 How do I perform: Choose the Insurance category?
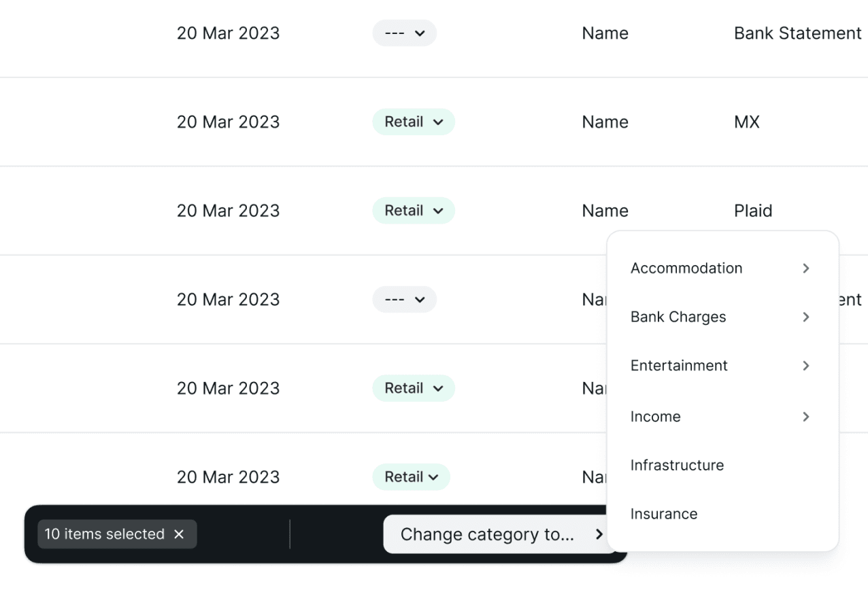click(664, 514)
